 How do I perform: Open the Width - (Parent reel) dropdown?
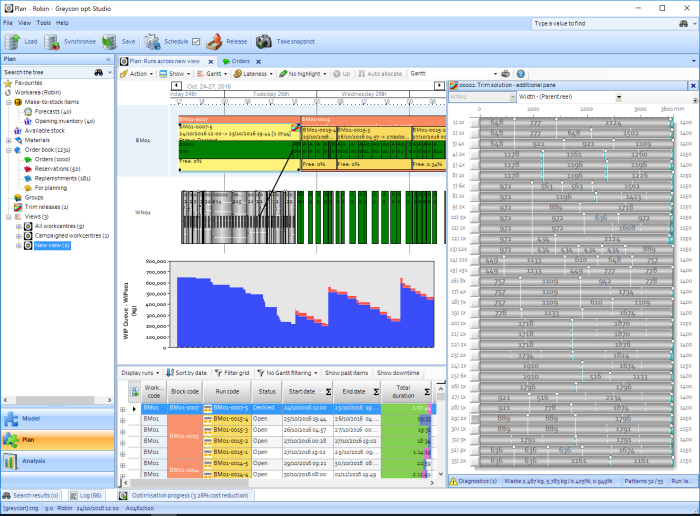pyautogui.click(x=619, y=97)
